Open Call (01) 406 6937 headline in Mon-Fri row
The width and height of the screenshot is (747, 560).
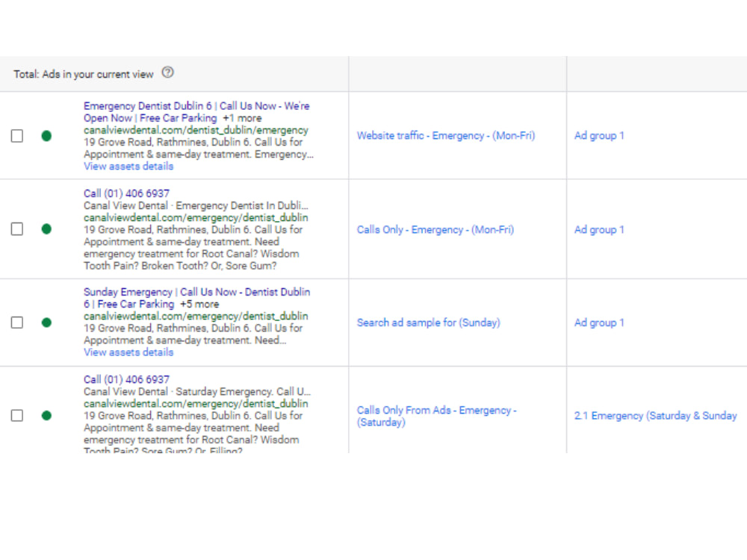126,193
